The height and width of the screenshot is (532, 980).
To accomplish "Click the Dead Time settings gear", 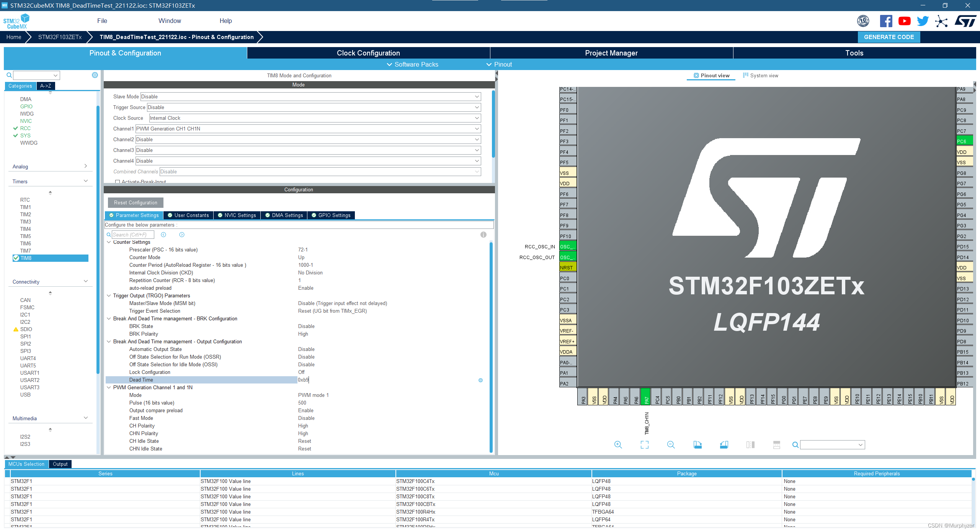I will tap(481, 380).
